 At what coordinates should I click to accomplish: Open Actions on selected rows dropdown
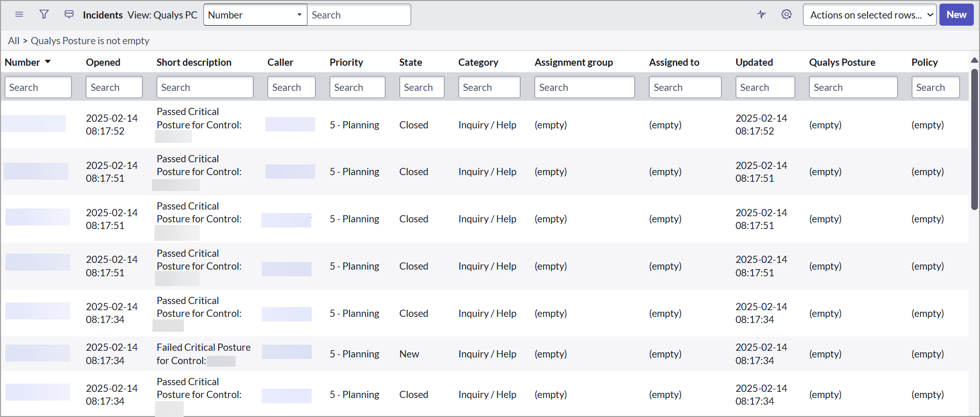click(869, 15)
